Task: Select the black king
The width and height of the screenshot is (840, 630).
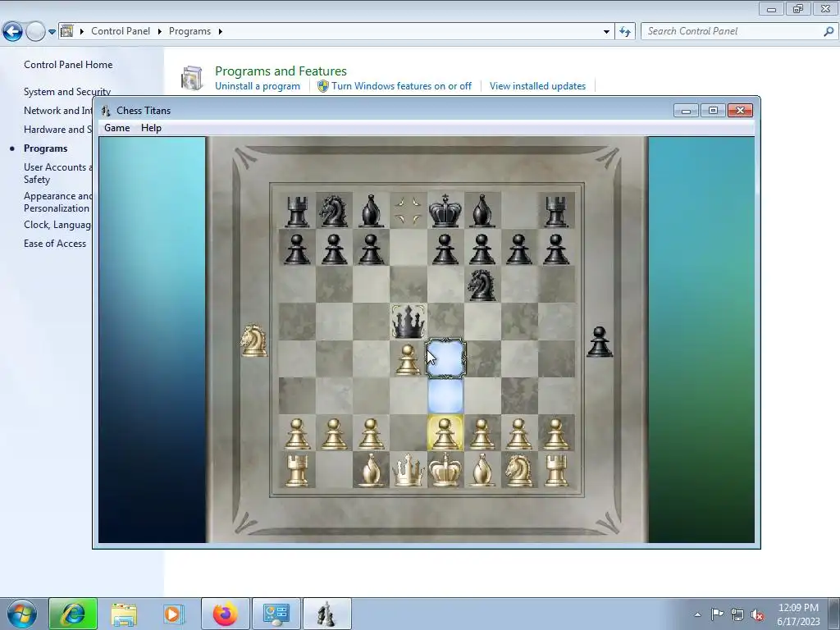Action: click(445, 211)
